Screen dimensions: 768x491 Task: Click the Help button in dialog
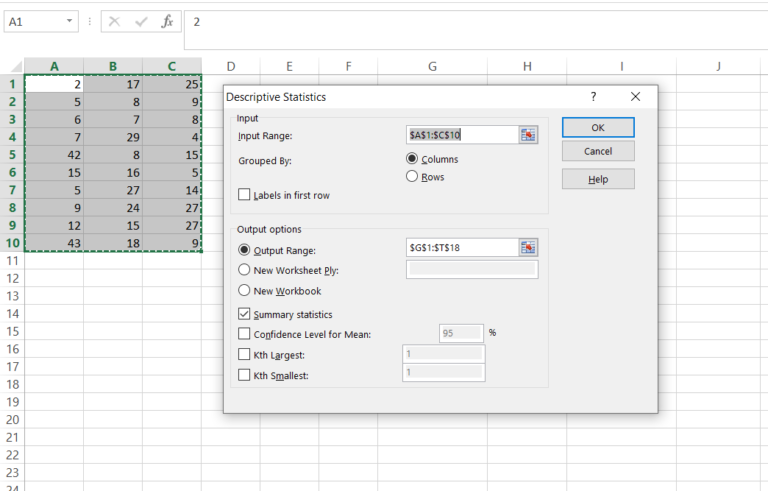point(598,179)
